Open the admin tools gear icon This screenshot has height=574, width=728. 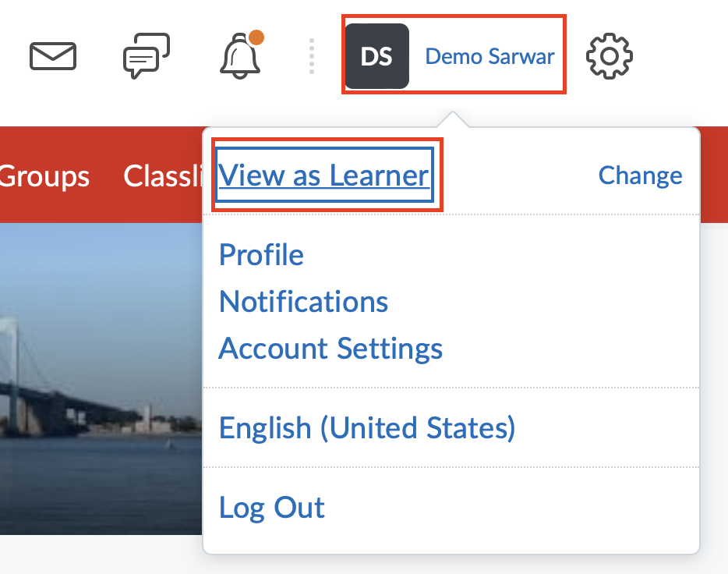tap(610, 56)
